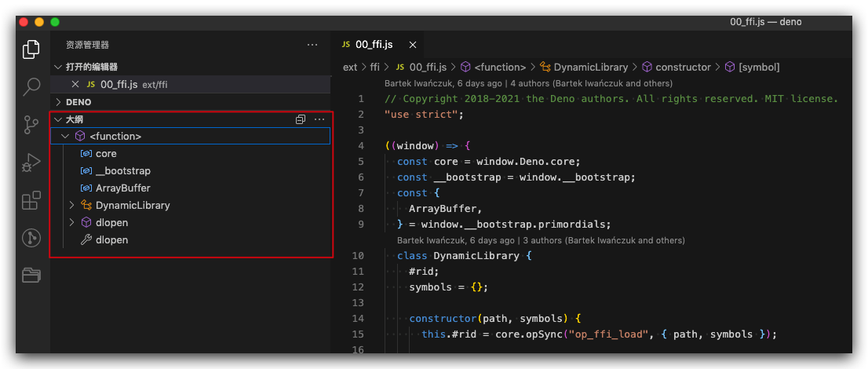Click line number 4 in gutter

click(x=361, y=146)
